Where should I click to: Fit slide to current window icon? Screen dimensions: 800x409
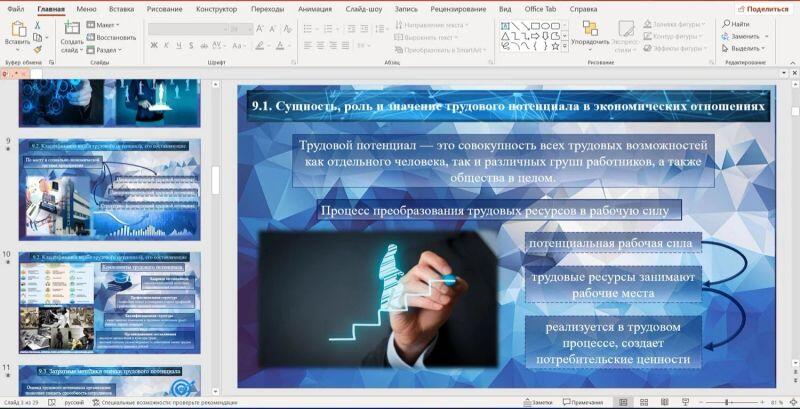point(792,402)
